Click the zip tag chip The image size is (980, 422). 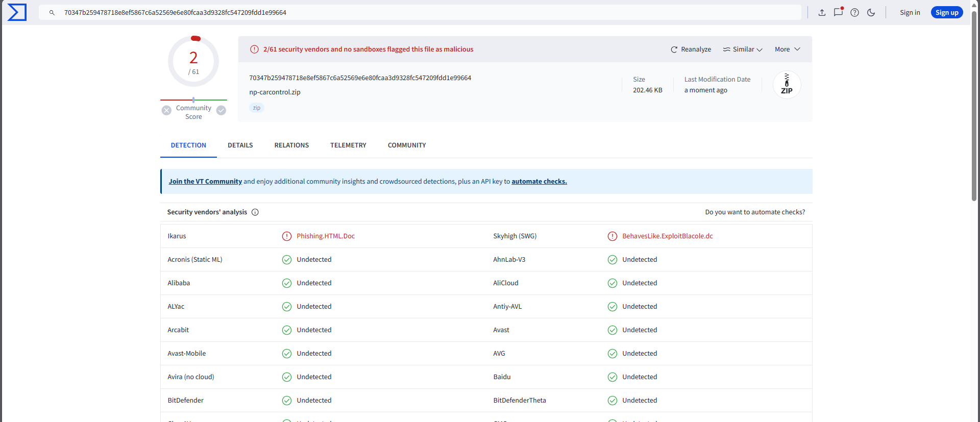[257, 108]
